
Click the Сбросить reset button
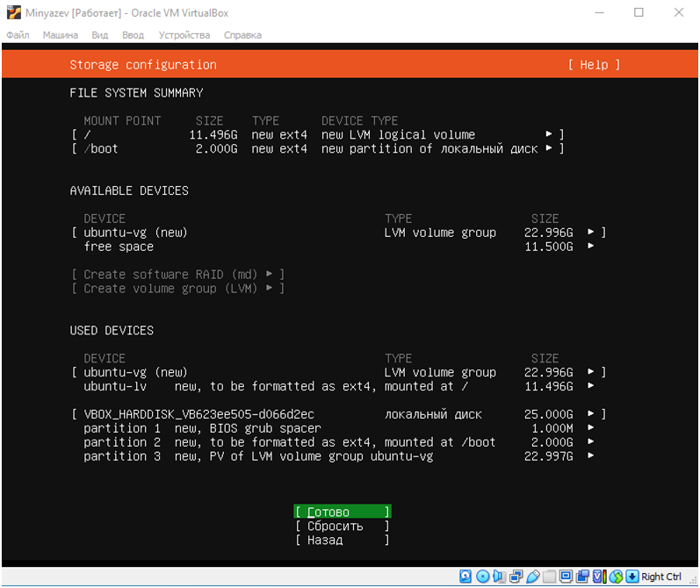(x=343, y=526)
